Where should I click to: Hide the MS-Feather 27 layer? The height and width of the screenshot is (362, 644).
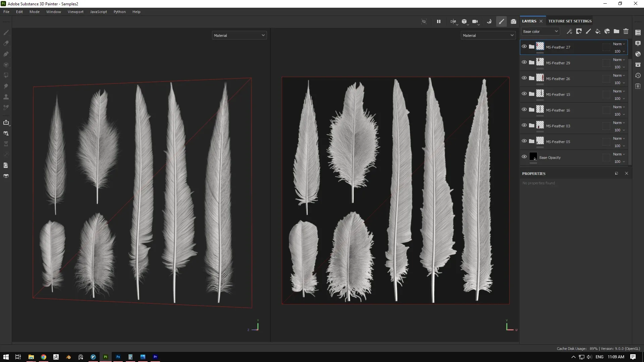524,47
